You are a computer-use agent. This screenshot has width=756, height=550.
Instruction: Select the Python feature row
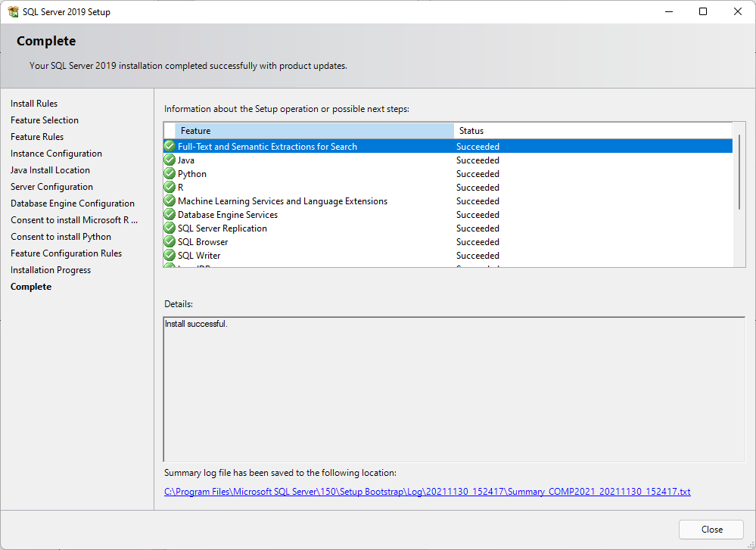point(448,173)
